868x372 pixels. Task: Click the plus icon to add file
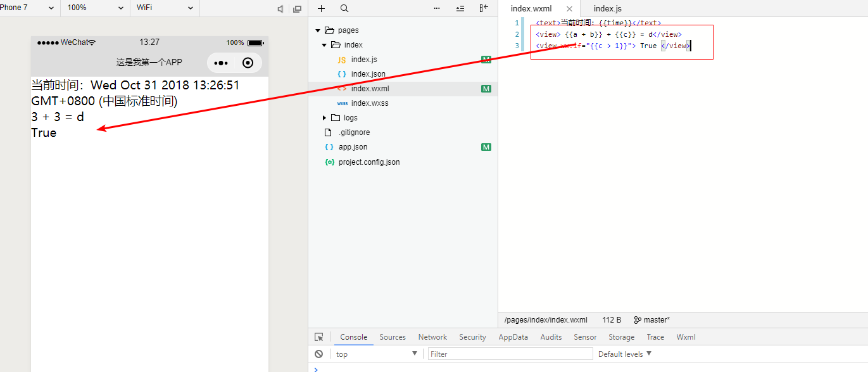point(321,8)
